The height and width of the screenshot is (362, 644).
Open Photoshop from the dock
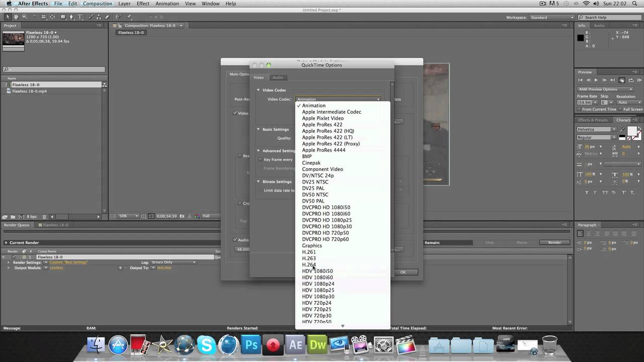[250, 345]
